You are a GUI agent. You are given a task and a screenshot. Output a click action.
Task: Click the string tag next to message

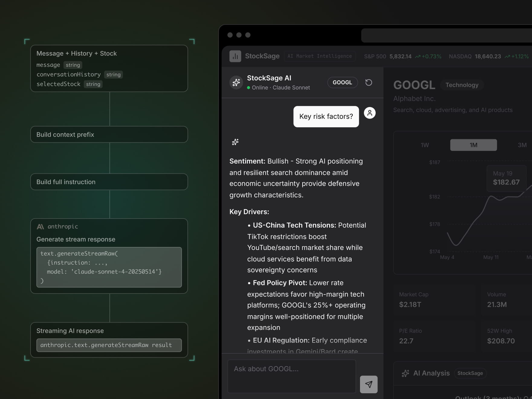pyautogui.click(x=73, y=65)
